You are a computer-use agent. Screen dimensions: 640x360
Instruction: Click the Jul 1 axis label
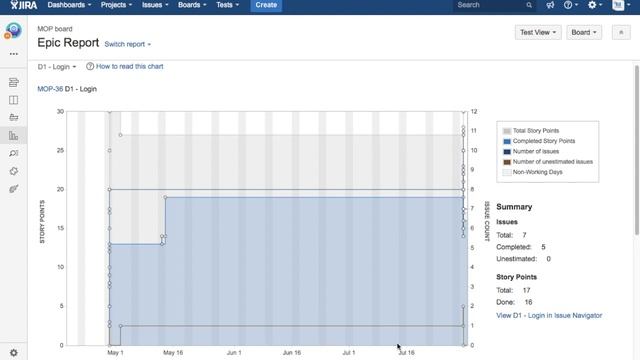[x=349, y=353]
